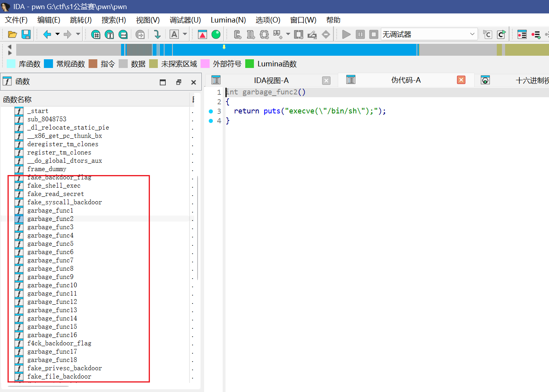Screen dimensions: 549x392
Task: Click the green circle toolbar icon
Action: click(216, 35)
